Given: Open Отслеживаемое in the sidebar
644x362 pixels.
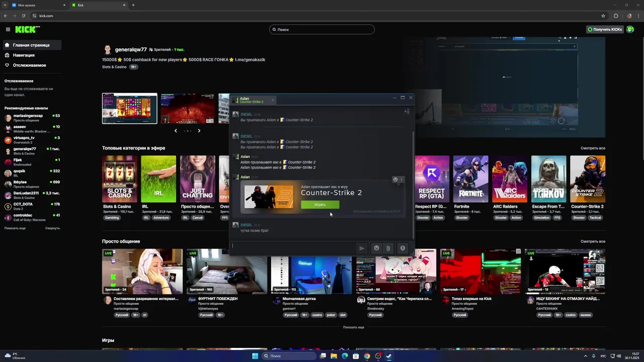Looking at the screenshot, I should (32, 65).
